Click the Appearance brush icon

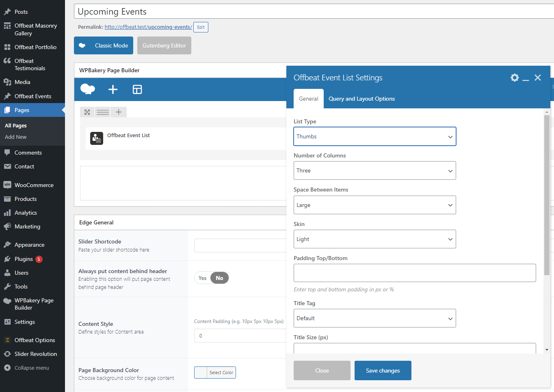(x=7, y=245)
